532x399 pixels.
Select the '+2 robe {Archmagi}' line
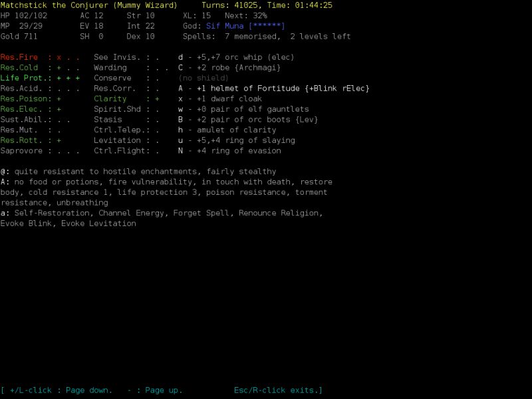click(x=239, y=68)
